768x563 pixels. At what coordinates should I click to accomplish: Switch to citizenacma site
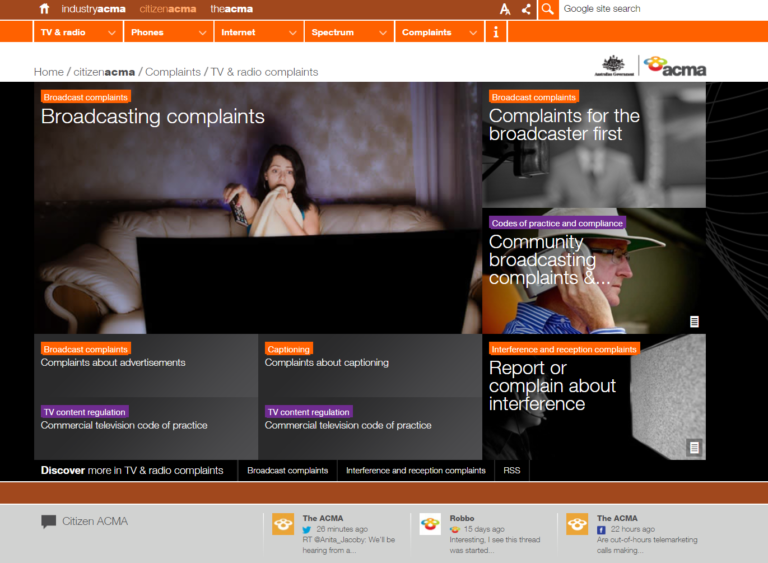168,9
